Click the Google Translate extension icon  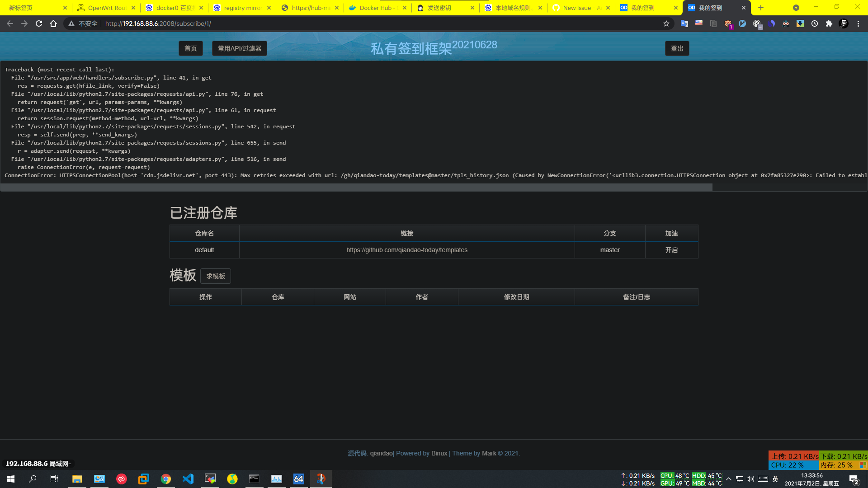[x=684, y=23]
